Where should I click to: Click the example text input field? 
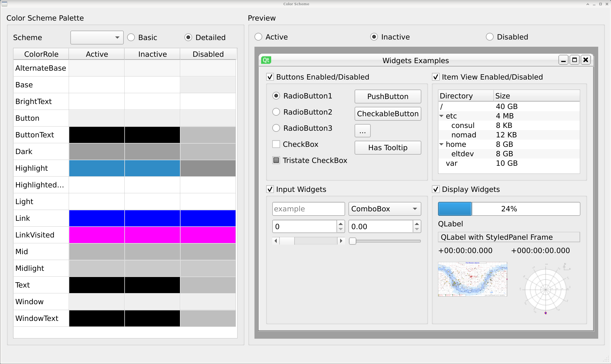click(x=308, y=209)
